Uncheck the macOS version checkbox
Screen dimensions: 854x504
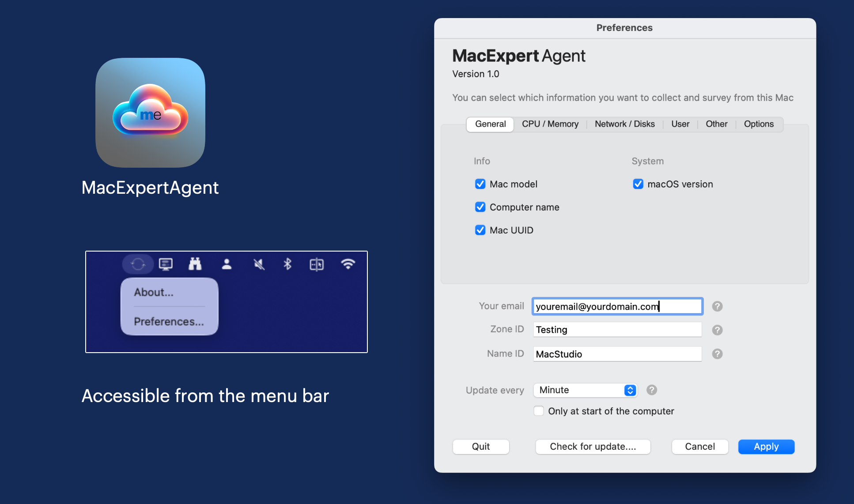click(x=638, y=184)
